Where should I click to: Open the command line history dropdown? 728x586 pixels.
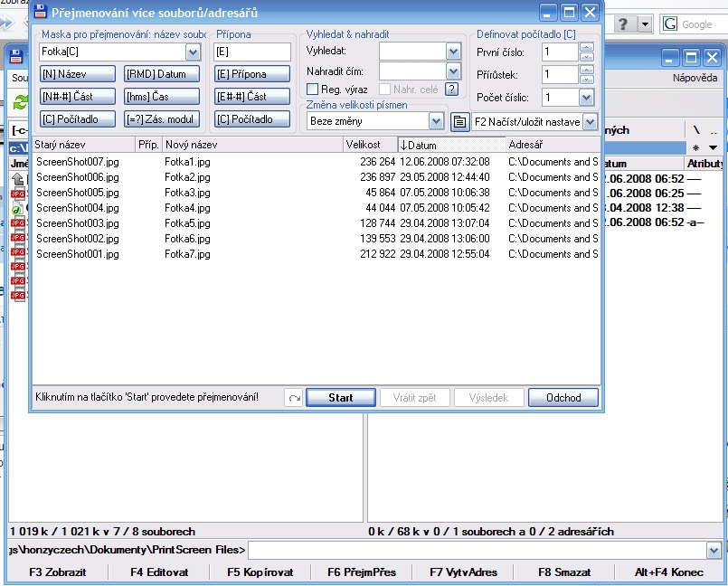point(714,551)
